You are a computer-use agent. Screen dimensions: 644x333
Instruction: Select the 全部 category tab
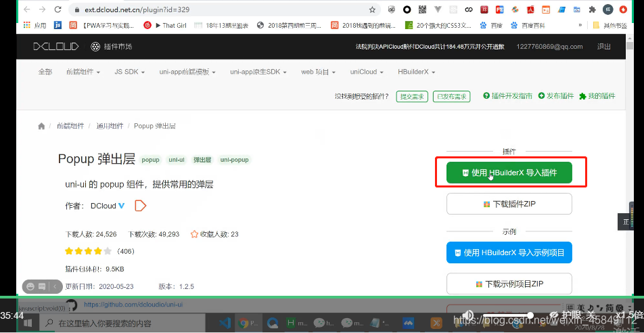45,72
